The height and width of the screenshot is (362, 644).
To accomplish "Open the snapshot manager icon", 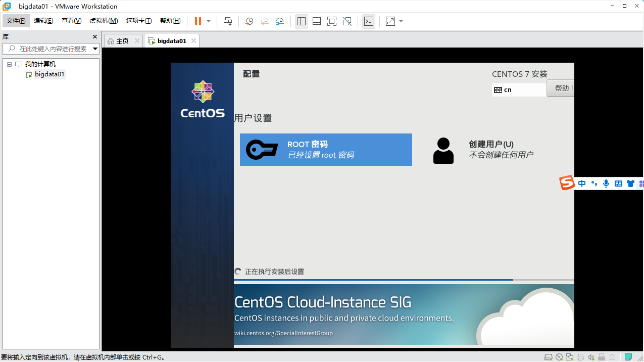I will pyautogui.click(x=280, y=21).
